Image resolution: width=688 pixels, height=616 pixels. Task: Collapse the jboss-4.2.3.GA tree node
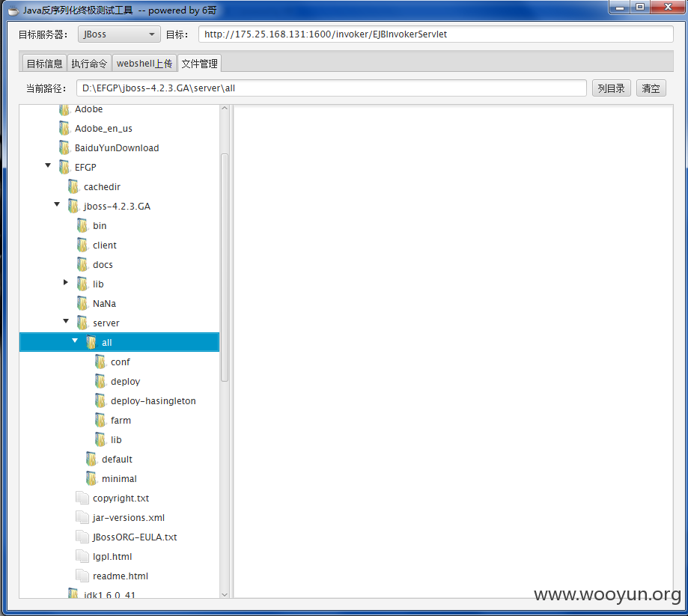pyautogui.click(x=57, y=204)
